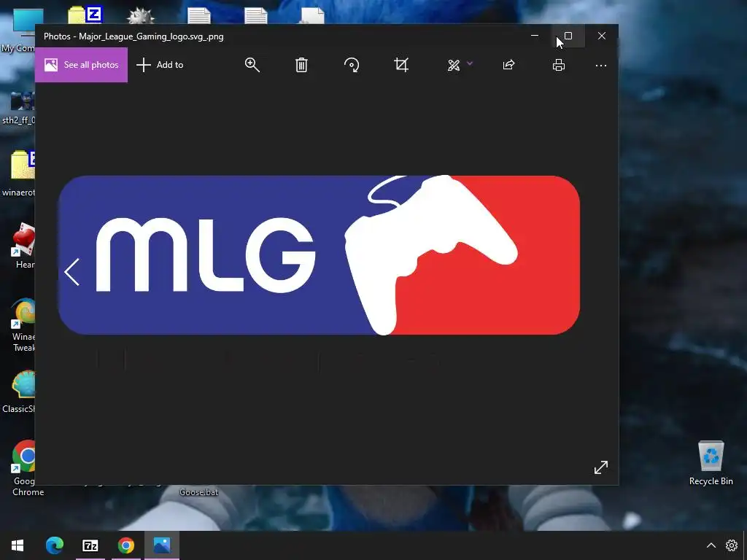Share the photo using share icon

tap(508, 65)
